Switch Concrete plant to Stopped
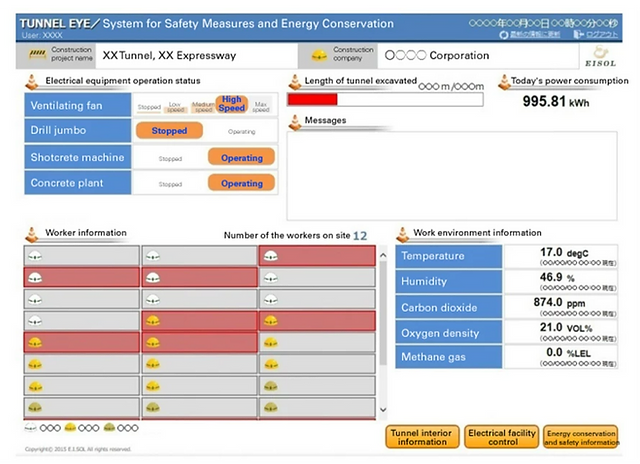This screenshot has height=464, width=640. 170,184
